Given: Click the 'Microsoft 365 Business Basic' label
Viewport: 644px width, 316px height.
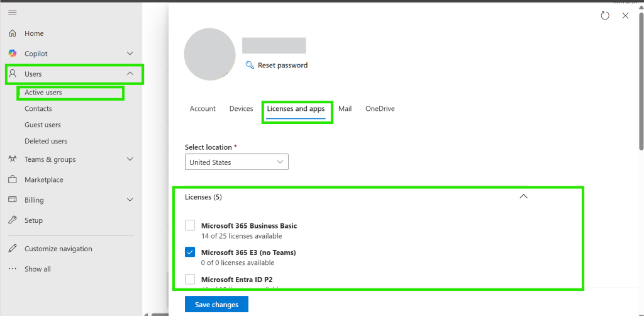Looking at the screenshot, I should pyautogui.click(x=249, y=225).
